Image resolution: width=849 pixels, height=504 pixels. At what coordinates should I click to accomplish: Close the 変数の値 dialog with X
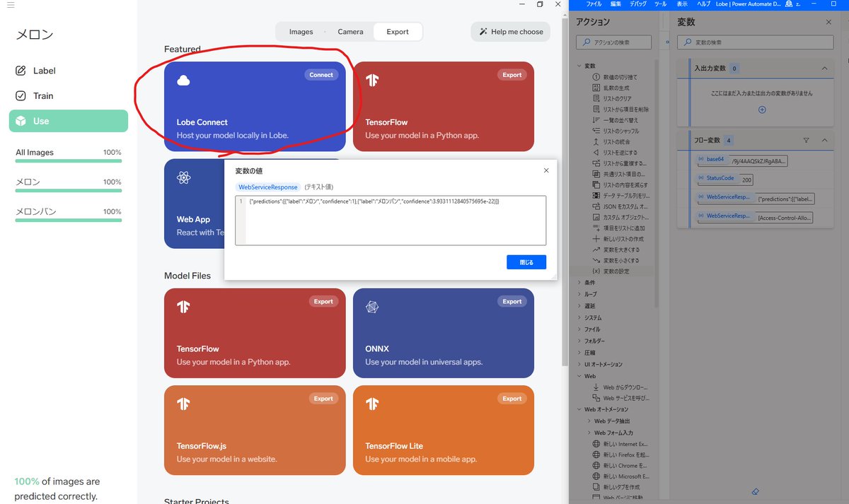pyautogui.click(x=546, y=170)
